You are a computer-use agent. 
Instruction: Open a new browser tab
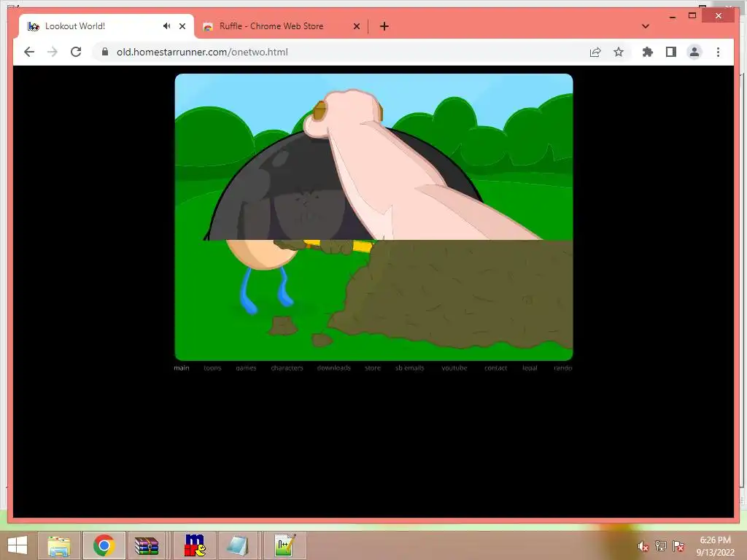pos(384,26)
